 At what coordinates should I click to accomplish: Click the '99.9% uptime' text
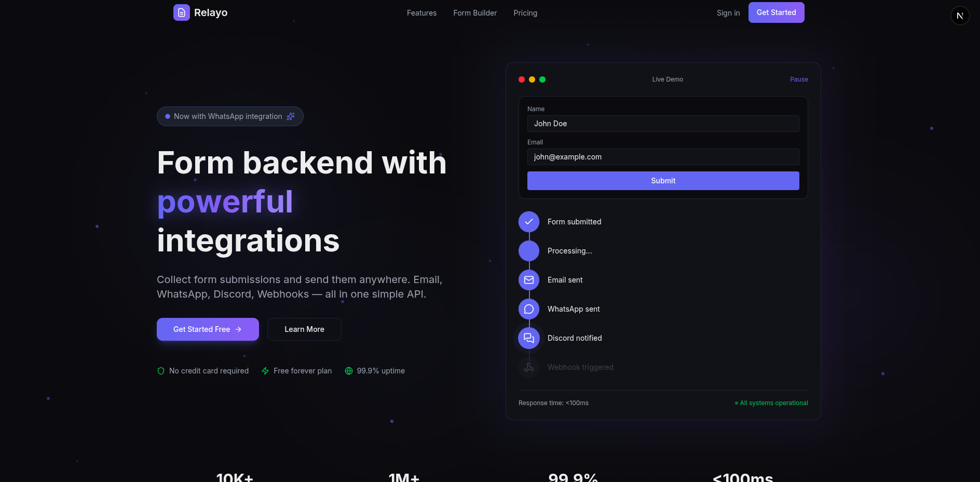381,371
